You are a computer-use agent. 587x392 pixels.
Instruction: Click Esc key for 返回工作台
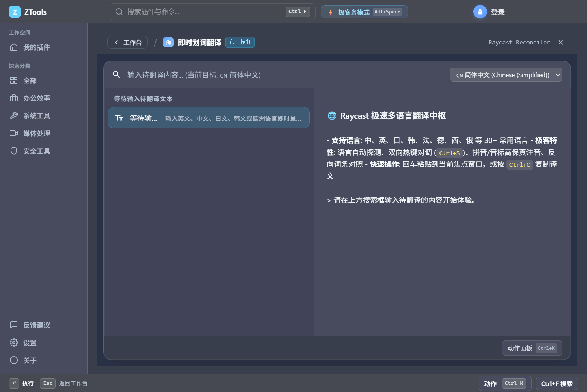tap(48, 383)
